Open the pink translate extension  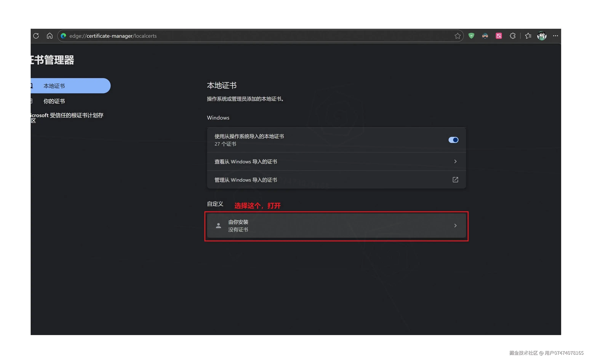point(498,36)
